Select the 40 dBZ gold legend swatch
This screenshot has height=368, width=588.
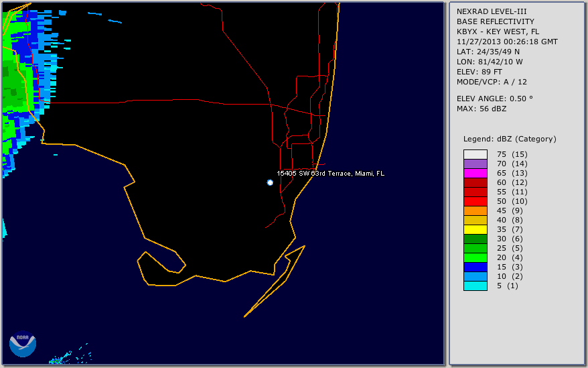tap(475, 220)
